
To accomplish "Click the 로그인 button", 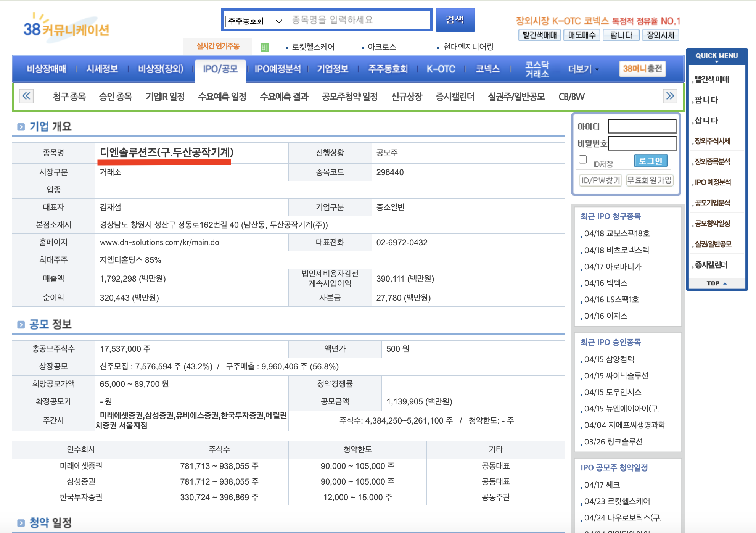I will tap(651, 161).
